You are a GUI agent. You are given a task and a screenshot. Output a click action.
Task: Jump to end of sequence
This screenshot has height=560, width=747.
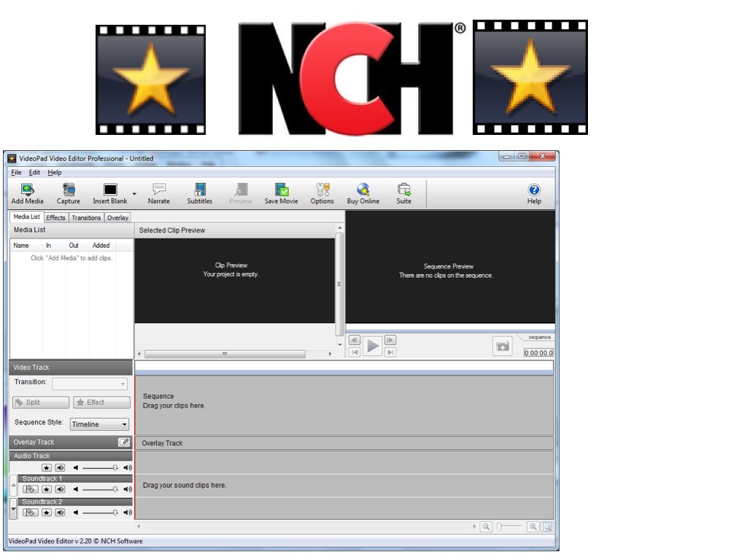[390, 352]
